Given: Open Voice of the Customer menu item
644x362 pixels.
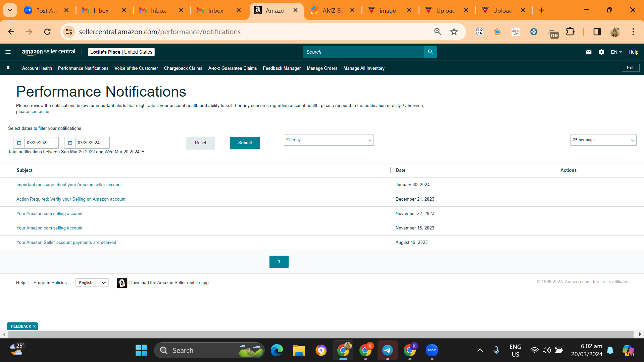Looking at the screenshot, I should pos(136,68).
